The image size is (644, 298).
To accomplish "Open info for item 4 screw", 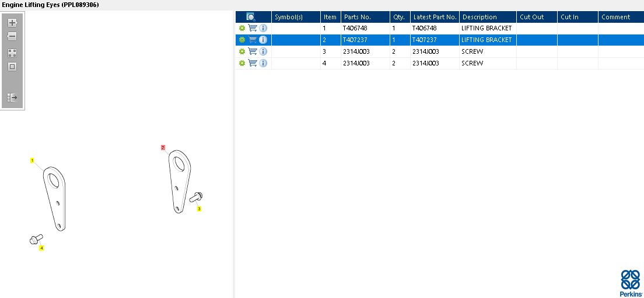I will click(263, 63).
